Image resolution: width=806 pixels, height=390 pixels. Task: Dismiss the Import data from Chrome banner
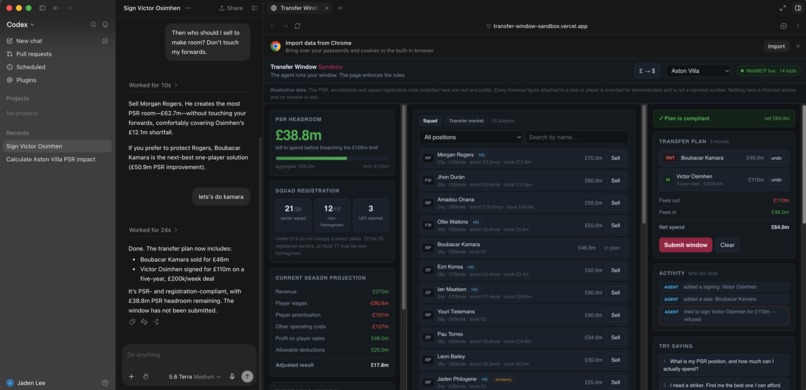click(798, 46)
